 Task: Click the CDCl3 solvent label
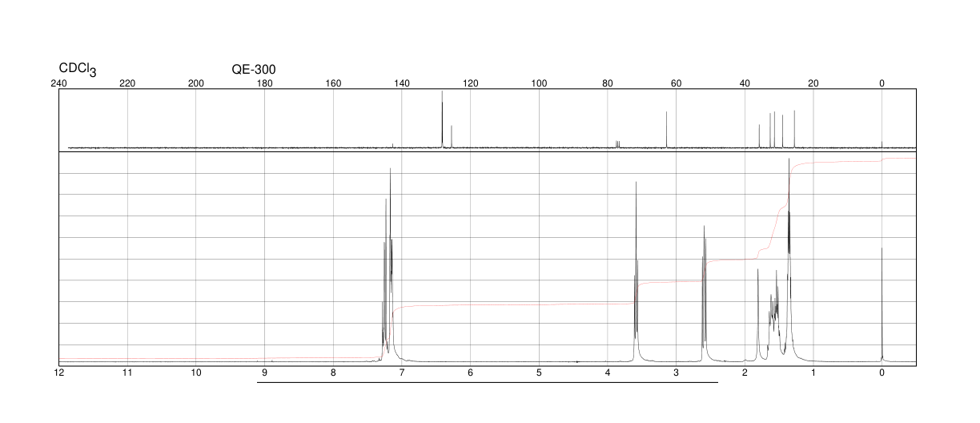(78, 70)
